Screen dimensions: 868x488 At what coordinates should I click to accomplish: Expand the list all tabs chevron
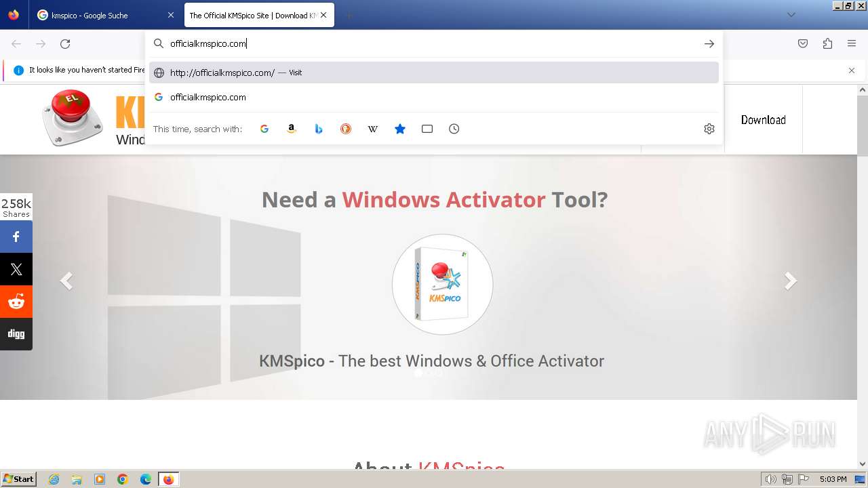point(791,15)
